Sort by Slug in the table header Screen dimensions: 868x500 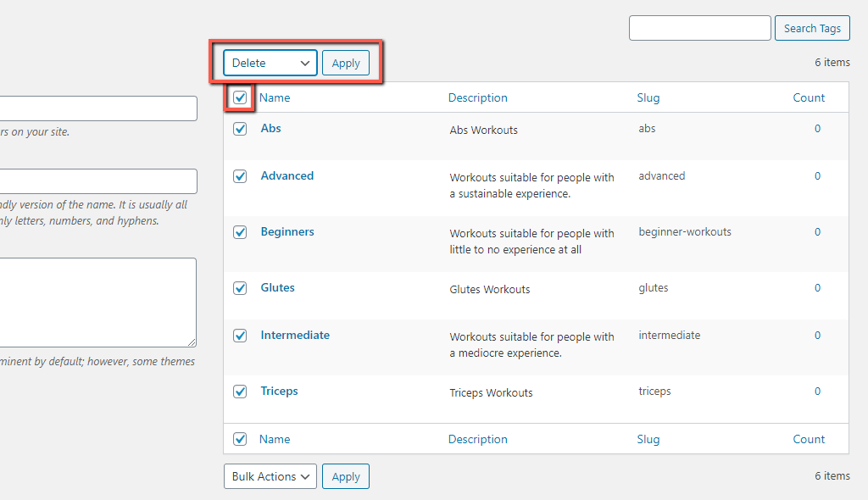point(648,97)
